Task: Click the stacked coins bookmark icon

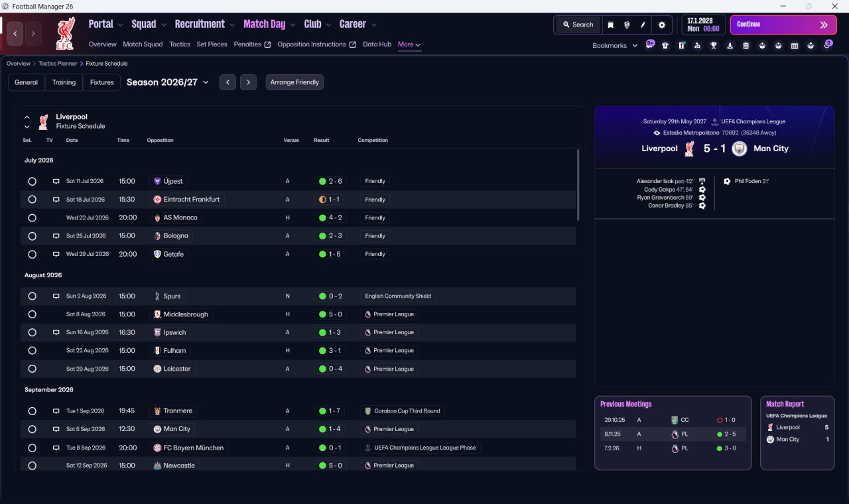Action: click(746, 46)
